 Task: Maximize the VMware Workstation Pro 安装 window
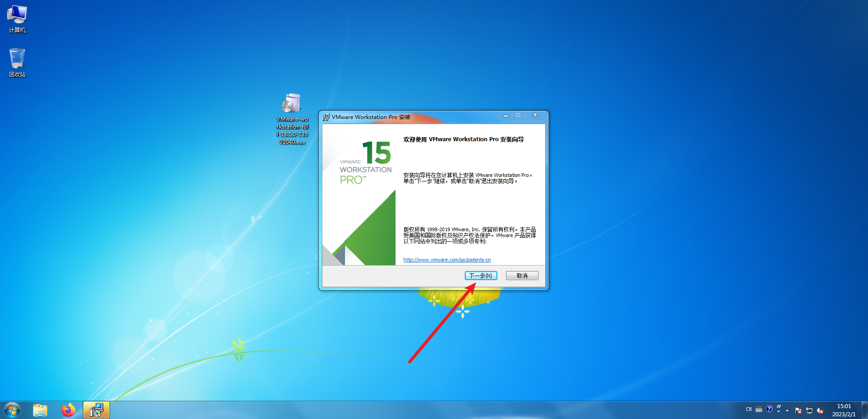click(x=518, y=115)
